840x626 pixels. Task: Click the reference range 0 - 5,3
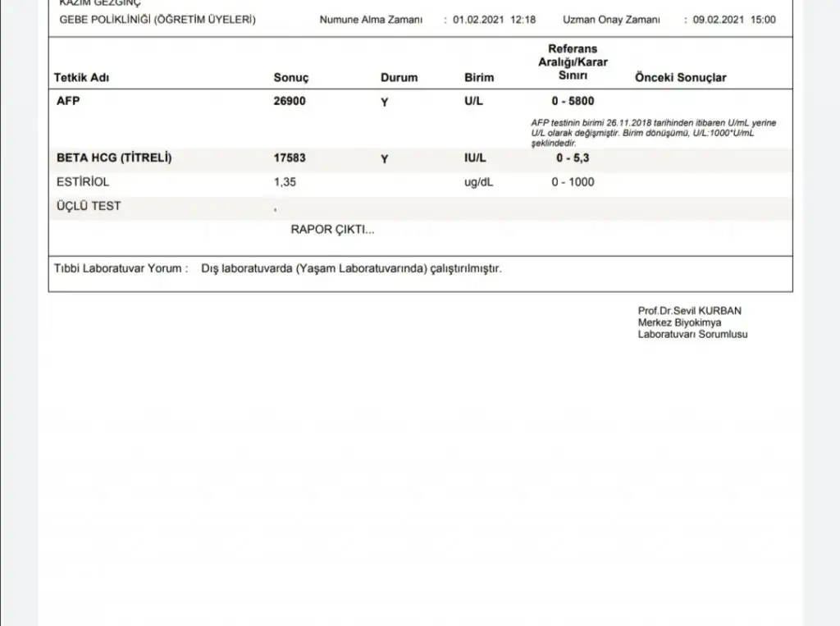573,158
